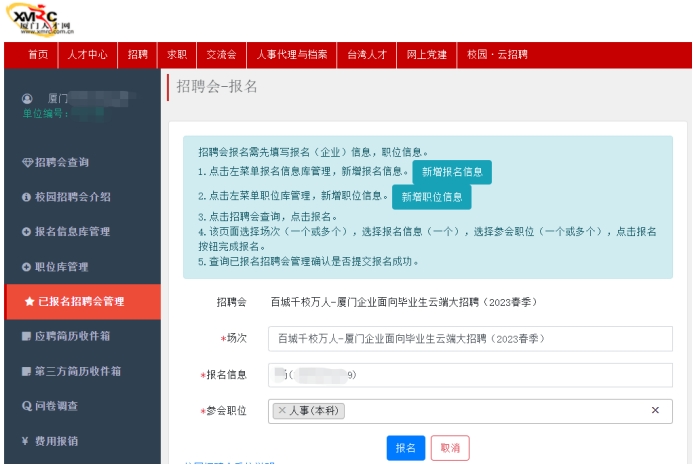Screen dimensions: 693x465
Task: Expand 职位库管理 in the sidebar
Action: pos(62,267)
